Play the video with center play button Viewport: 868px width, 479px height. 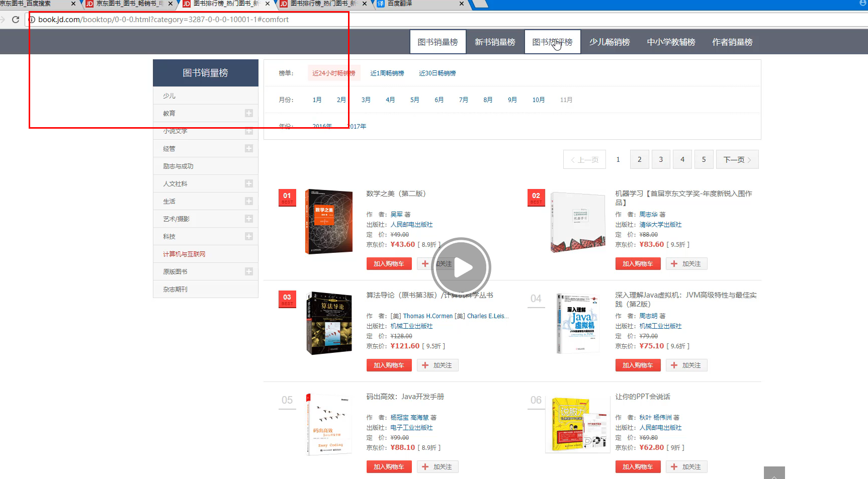(461, 267)
